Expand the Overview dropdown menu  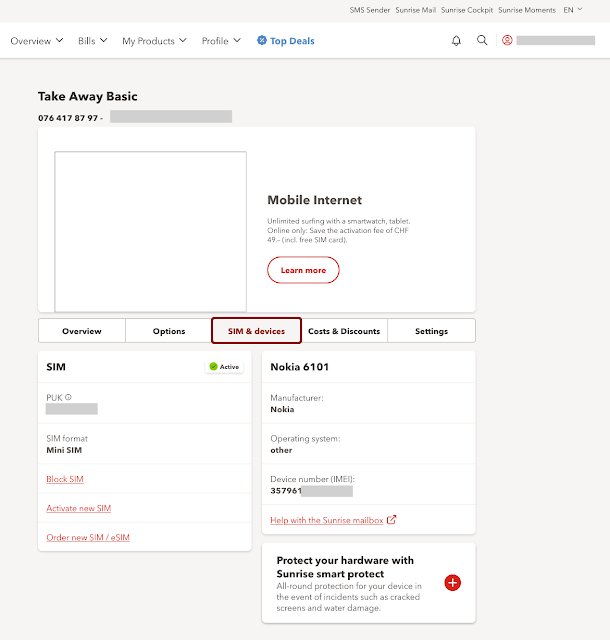click(x=37, y=41)
